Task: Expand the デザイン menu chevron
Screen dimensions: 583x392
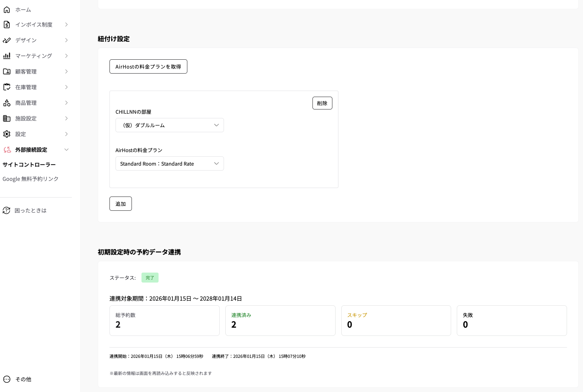Action: [66, 40]
